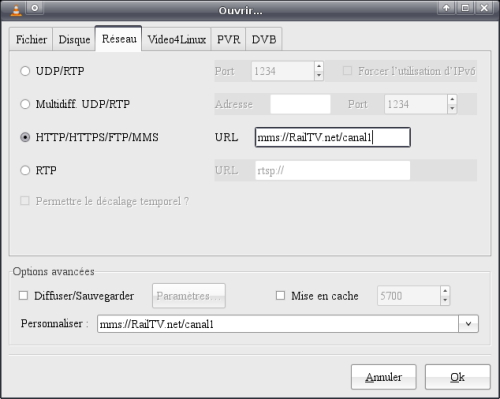Click the sticky circle button beside the VLC cone
Viewport: 500px width, 399px height.
pyautogui.click(x=35, y=8)
